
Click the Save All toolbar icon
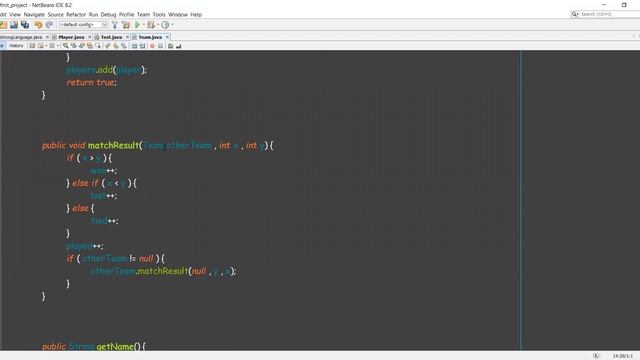click(x=25, y=25)
